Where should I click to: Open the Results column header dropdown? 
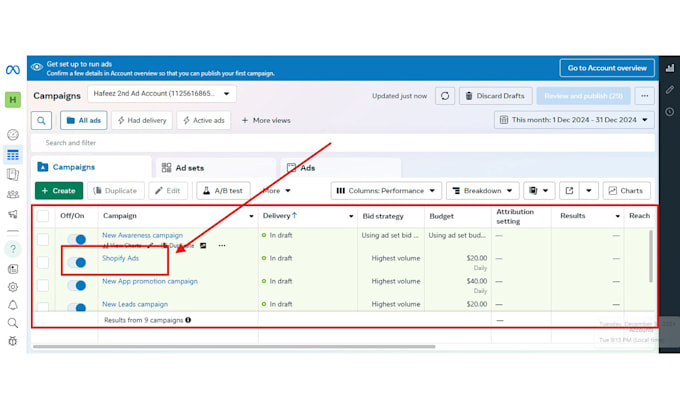pos(618,216)
